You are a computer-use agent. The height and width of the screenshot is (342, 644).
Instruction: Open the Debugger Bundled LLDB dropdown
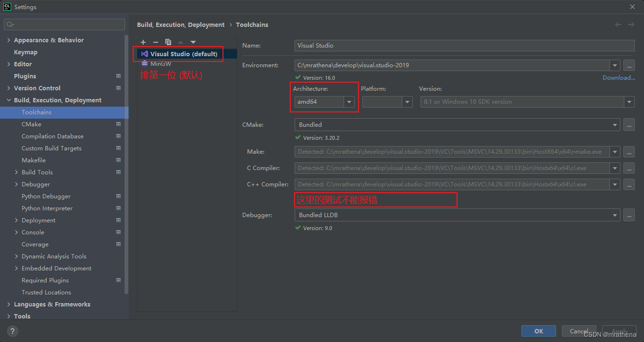tap(615, 215)
